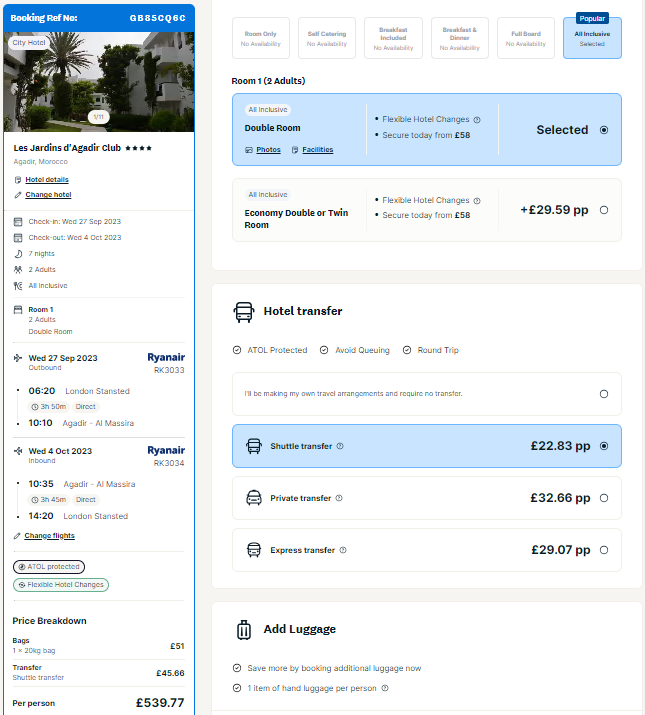Click the Change hotel link

click(x=48, y=195)
